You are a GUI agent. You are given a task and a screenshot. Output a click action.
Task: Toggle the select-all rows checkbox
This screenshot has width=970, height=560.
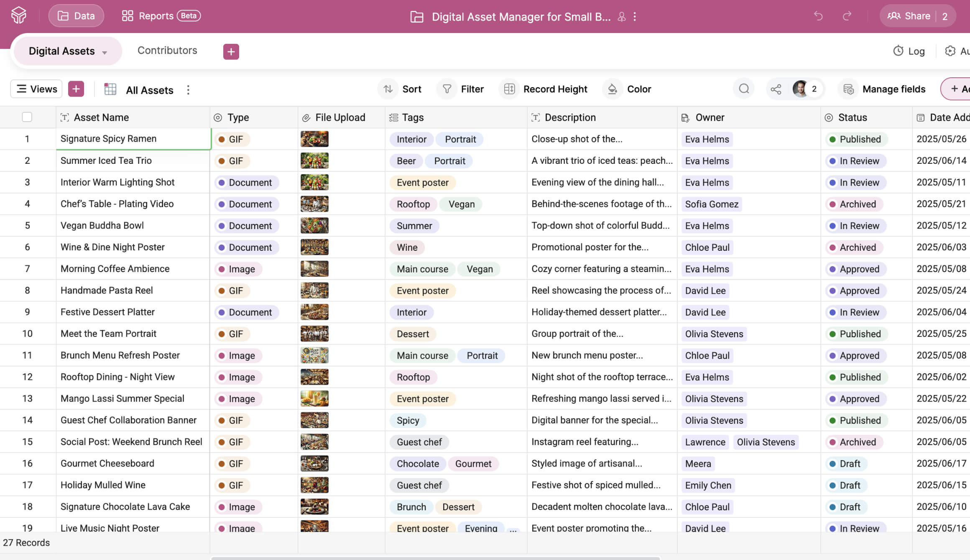coord(27,117)
